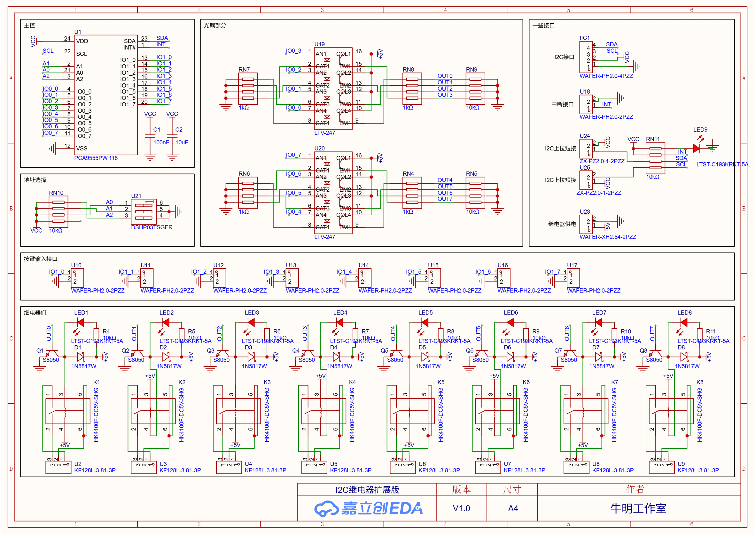Image resolution: width=756 pixels, height=534 pixels.
Task: Click the 嘉立创EDA logo in title block
Action: click(368, 509)
